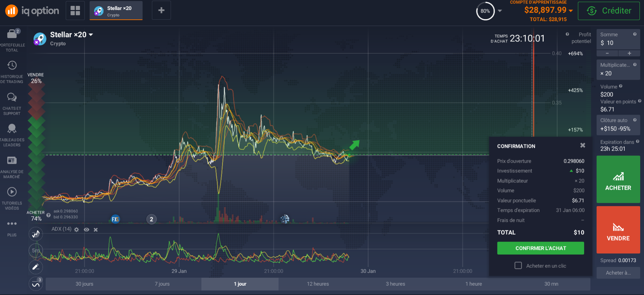Close the Confirmation panel

(x=583, y=145)
